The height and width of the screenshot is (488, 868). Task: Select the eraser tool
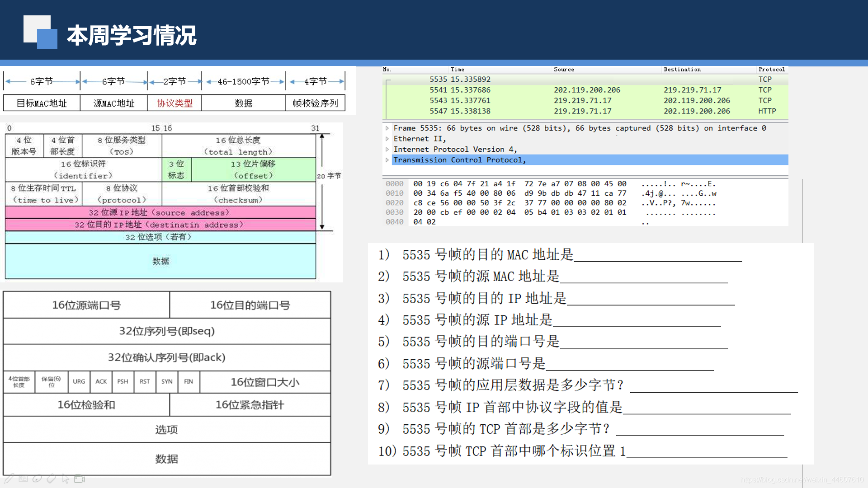click(52, 479)
